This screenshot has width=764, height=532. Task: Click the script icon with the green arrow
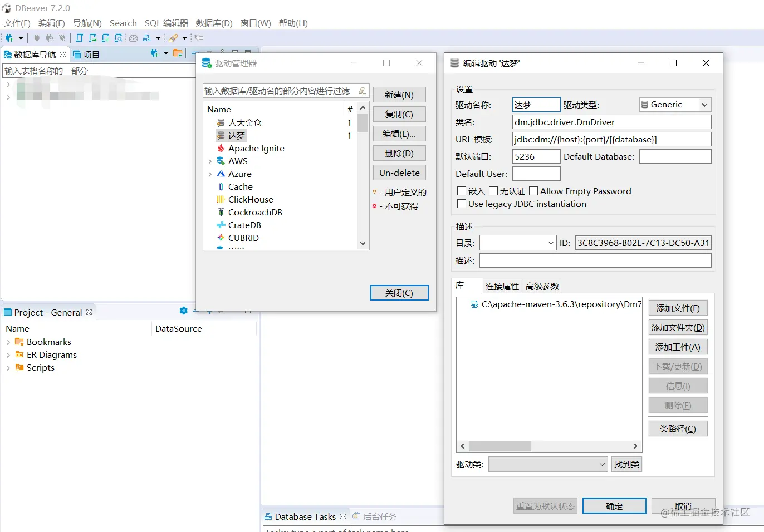pos(92,38)
